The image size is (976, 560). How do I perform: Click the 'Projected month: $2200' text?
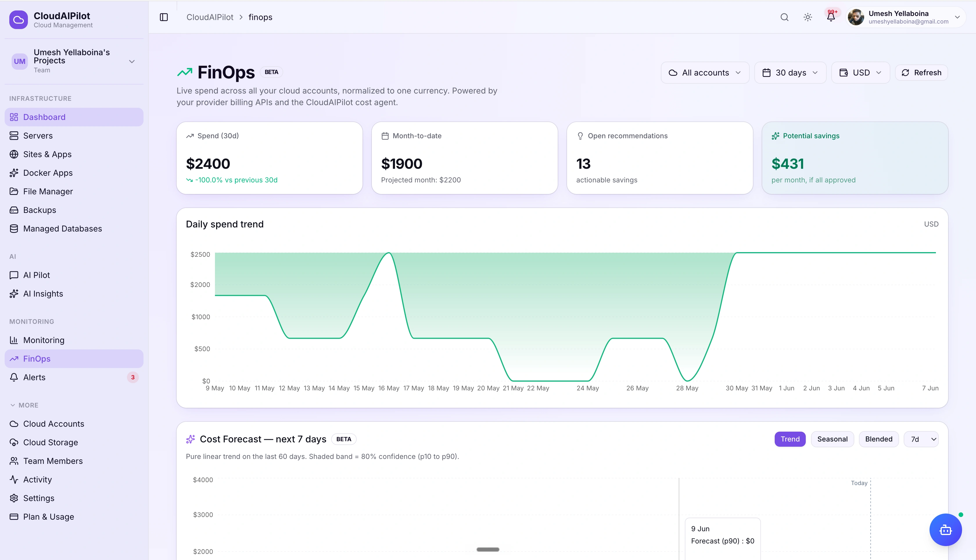pos(421,180)
